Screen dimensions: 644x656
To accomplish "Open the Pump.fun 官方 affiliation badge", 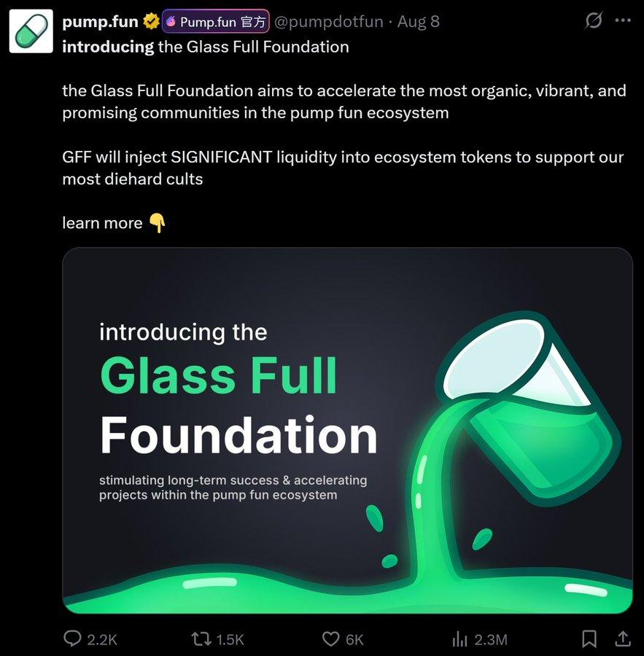I will (216, 22).
